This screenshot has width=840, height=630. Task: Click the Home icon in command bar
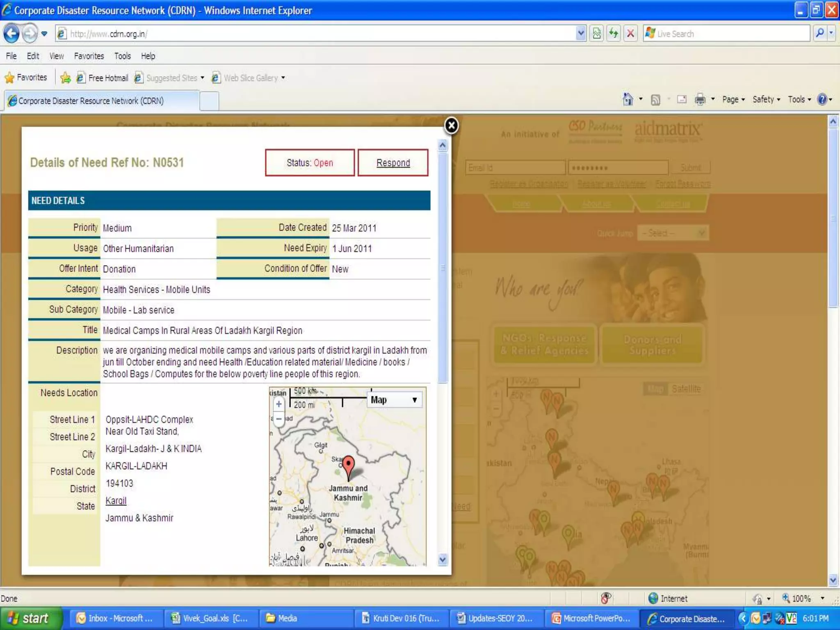[x=628, y=99]
